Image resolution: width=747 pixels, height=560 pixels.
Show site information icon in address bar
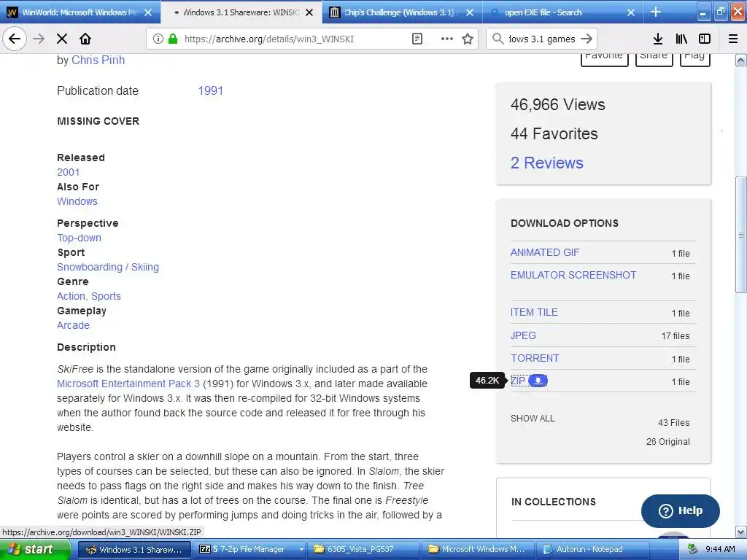[x=158, y=39]
